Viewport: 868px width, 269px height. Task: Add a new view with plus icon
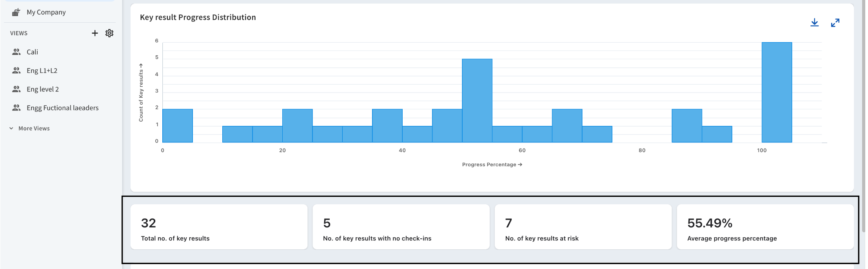point(94,33)
